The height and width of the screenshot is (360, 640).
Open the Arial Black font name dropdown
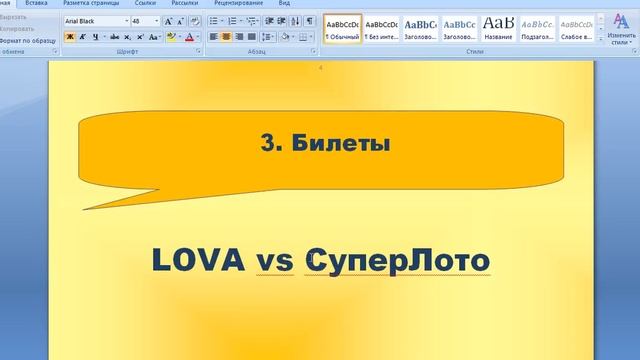[x=127, y=21]
